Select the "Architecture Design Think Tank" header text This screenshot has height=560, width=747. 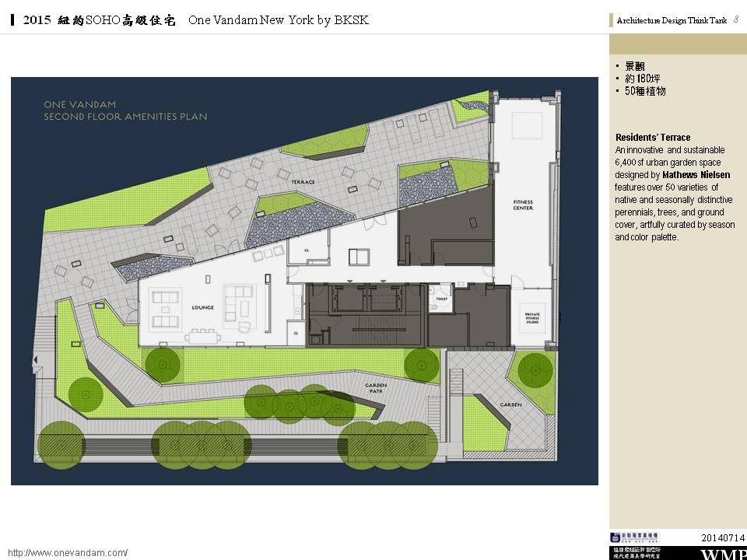point(672,21)
